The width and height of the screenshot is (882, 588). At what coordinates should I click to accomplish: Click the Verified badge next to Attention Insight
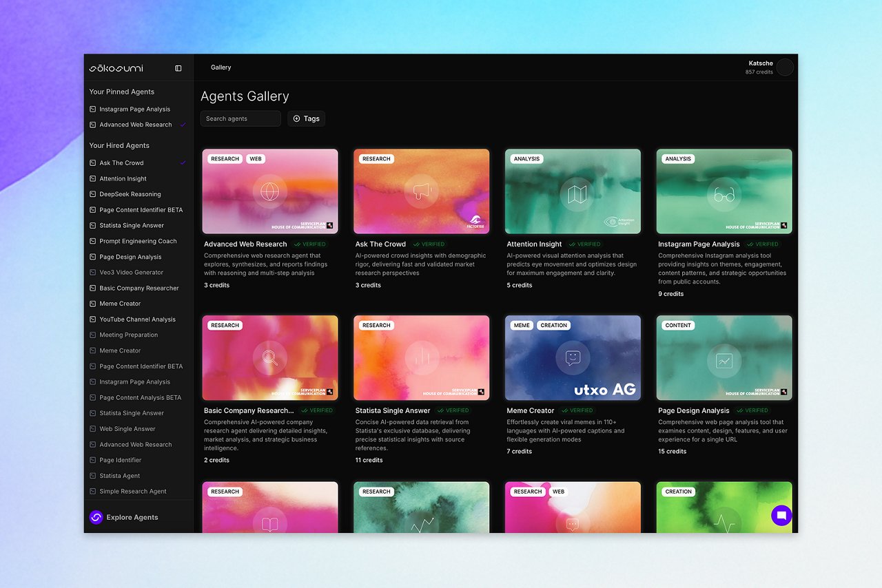[x=585, y=244]
